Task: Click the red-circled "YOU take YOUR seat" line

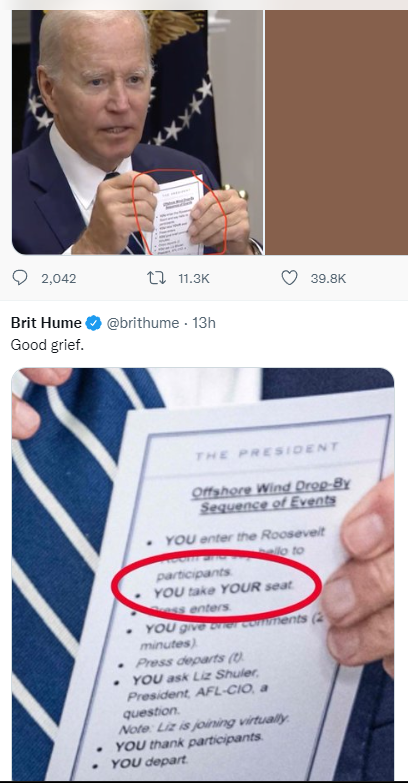Action: tap(224, 588)
